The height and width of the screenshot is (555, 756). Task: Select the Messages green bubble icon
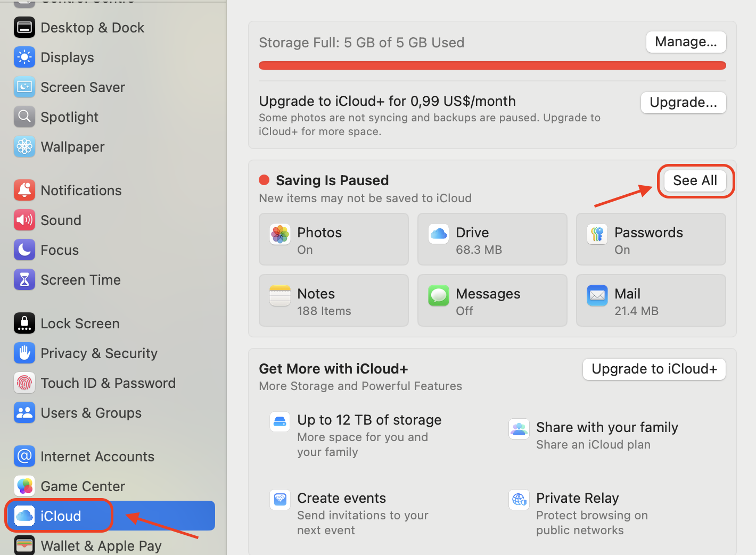tap(438, 295)
